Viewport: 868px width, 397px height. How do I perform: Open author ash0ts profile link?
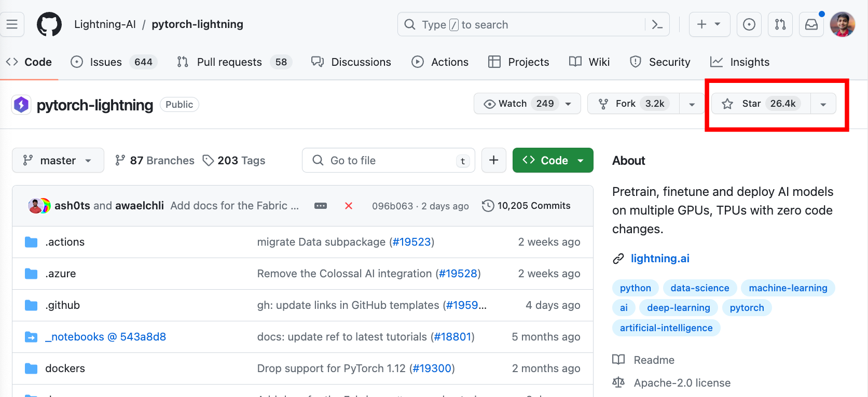pyautogui.click(x=73, y=206)
